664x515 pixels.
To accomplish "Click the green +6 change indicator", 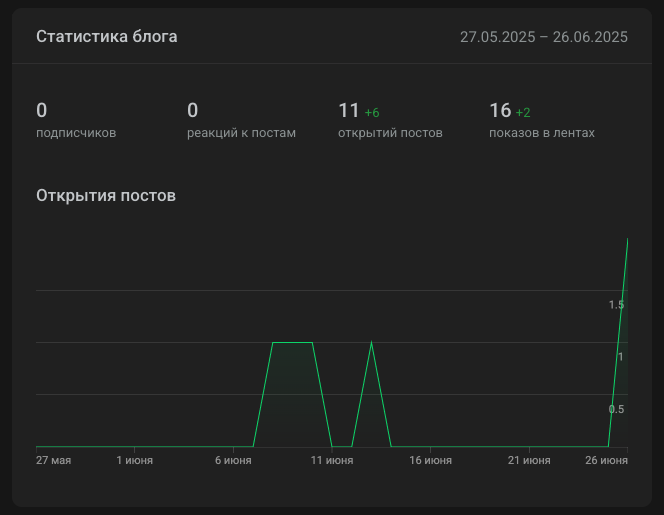I will click(372, 112).
